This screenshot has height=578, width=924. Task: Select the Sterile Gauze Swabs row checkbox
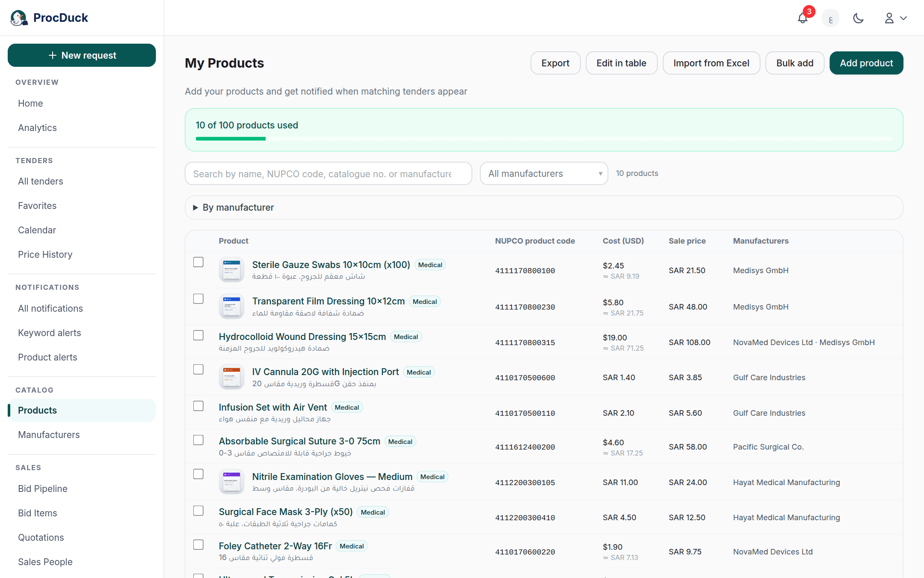pos(198,262)
